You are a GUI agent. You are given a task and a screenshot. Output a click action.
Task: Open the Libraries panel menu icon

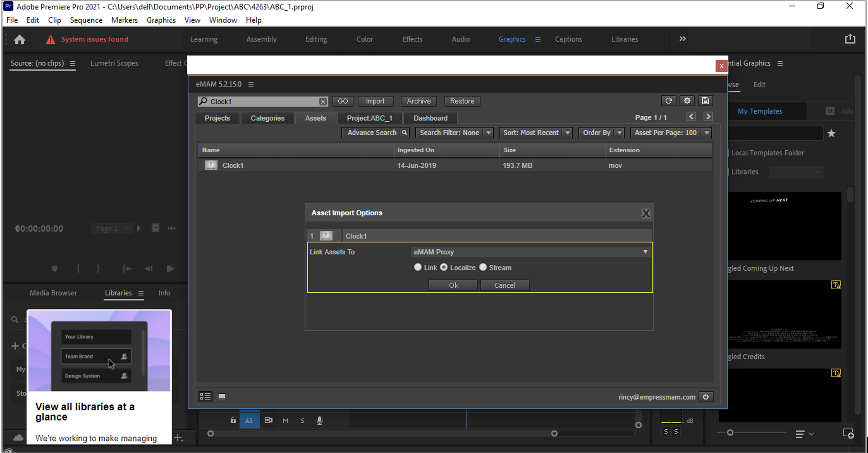click(141, 293)
